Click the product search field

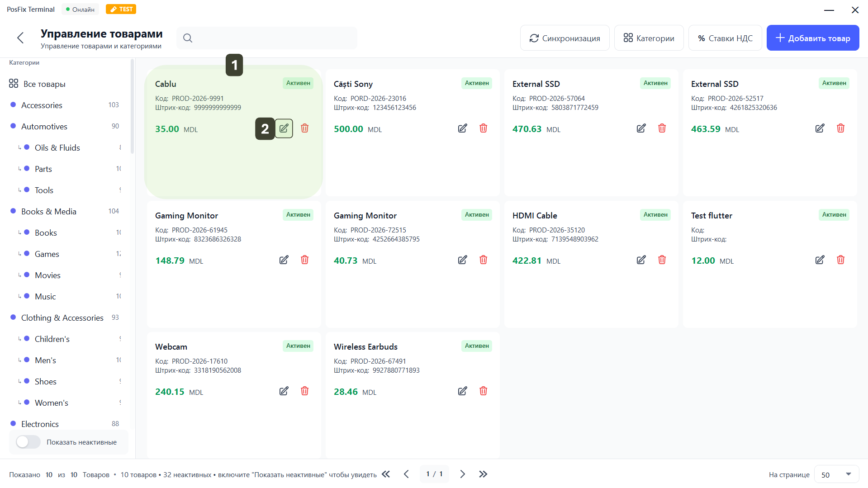coord(271,38)
